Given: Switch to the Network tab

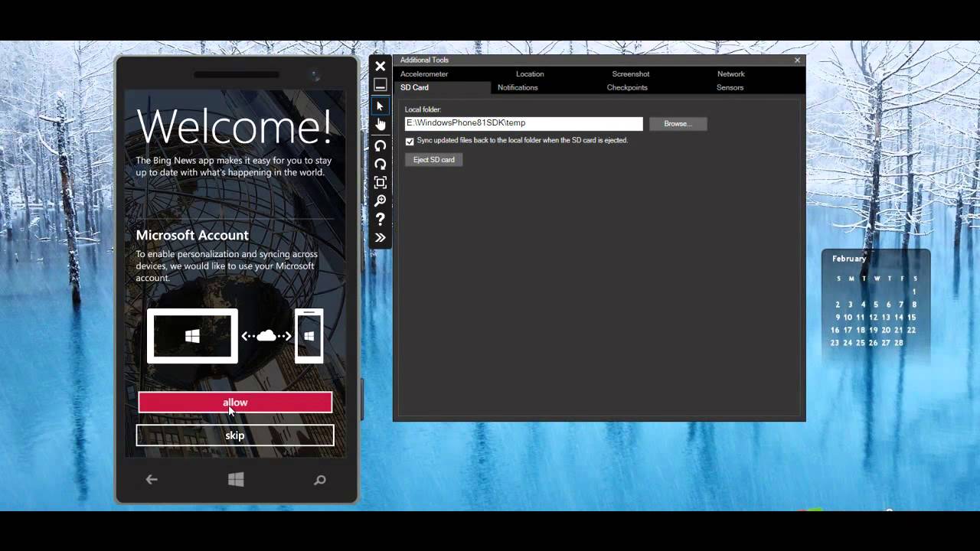Looking at the screenshot, I should click(731, 74).
